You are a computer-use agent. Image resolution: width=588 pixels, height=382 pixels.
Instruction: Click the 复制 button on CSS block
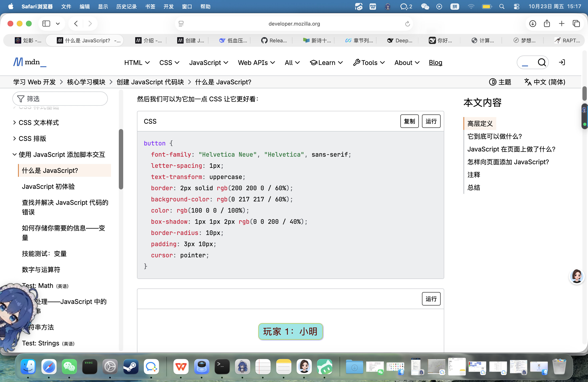point(409,121)
